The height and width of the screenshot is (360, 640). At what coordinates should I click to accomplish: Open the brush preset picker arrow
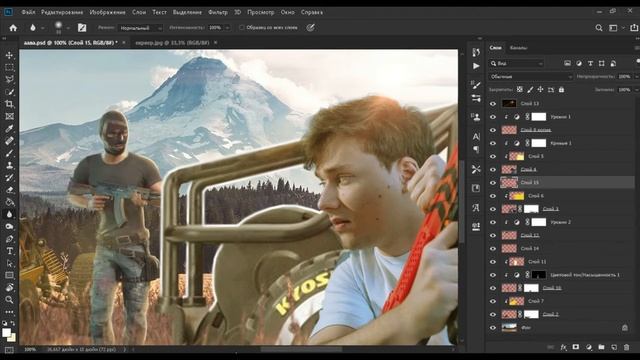[x=68, y=28]
